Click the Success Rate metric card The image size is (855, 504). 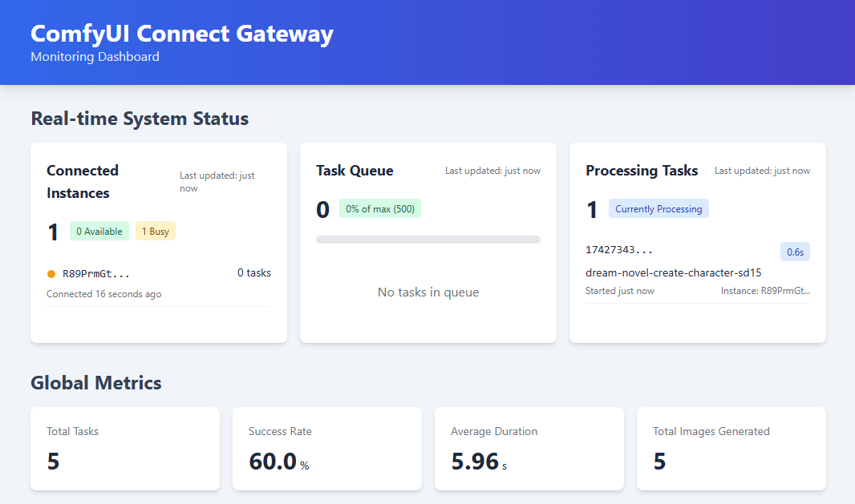[327, 449]
